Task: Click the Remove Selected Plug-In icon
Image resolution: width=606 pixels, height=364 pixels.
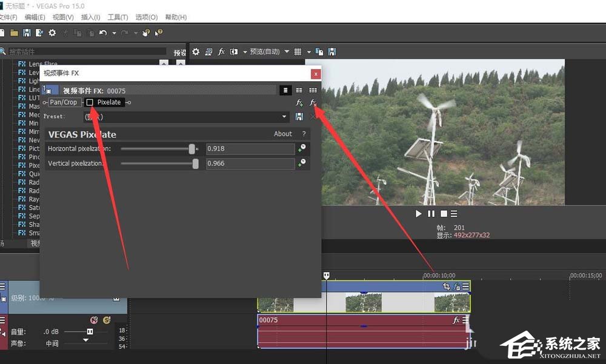Action: [x=313, y=103]
